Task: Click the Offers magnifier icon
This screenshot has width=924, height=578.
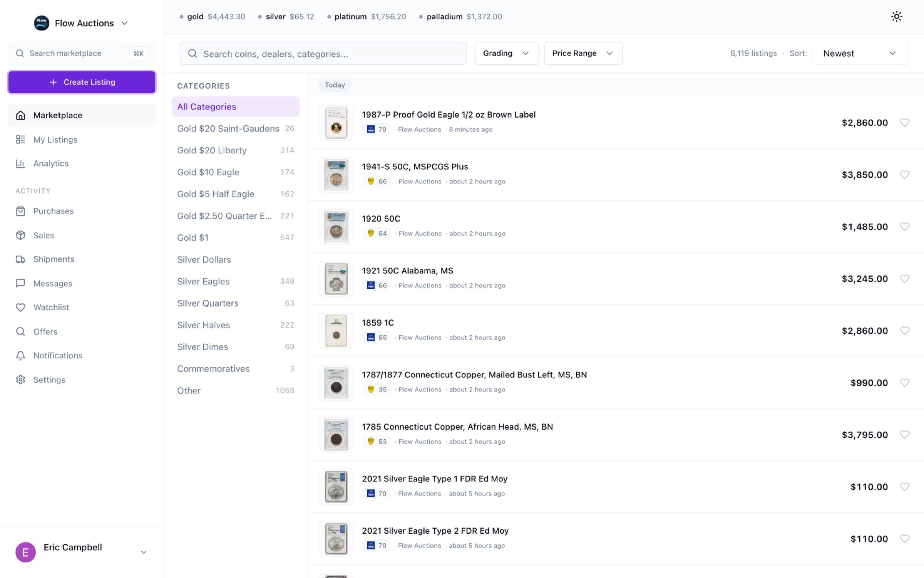Action: click(x=20, y=331)
